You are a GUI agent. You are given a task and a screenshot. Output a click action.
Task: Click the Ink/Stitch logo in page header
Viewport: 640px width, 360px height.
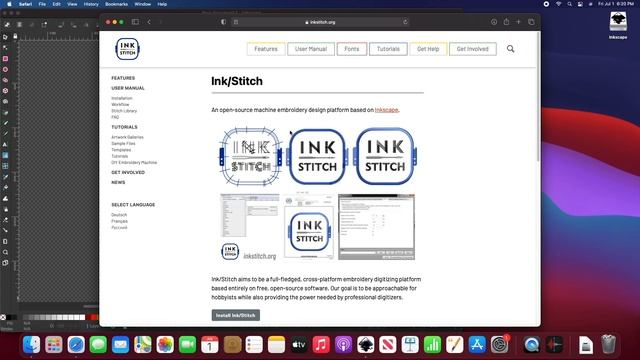click(x=127, y=49)
